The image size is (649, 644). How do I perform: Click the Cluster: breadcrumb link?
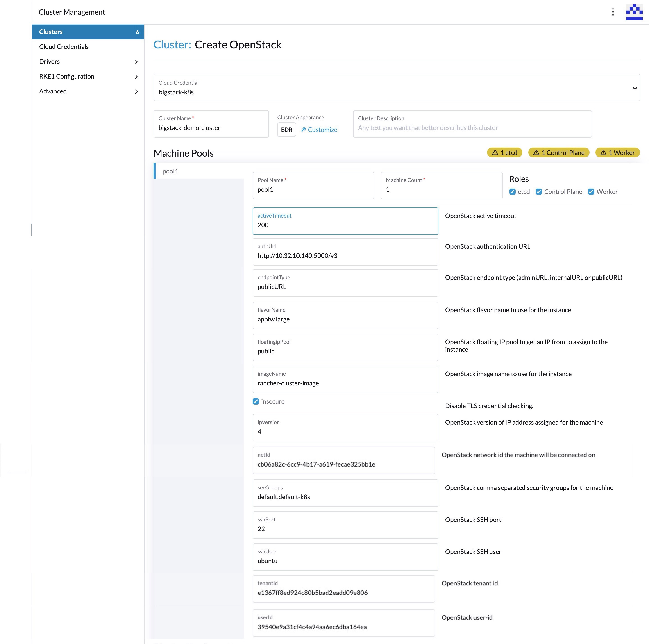pyautogui.click(x=172, y=44)
